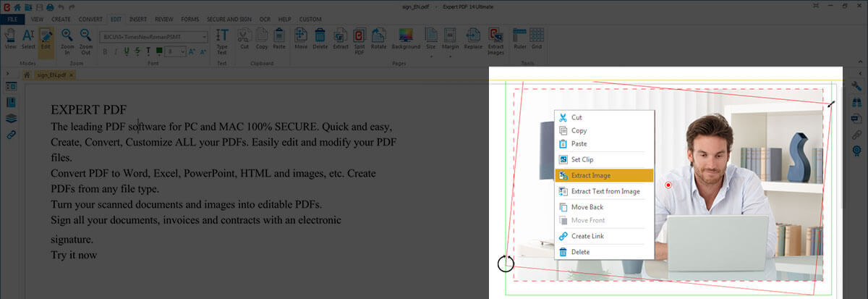Switch to the VIEW ribbon tab
This screenshot has width=868, height=299.
(37, 18)
